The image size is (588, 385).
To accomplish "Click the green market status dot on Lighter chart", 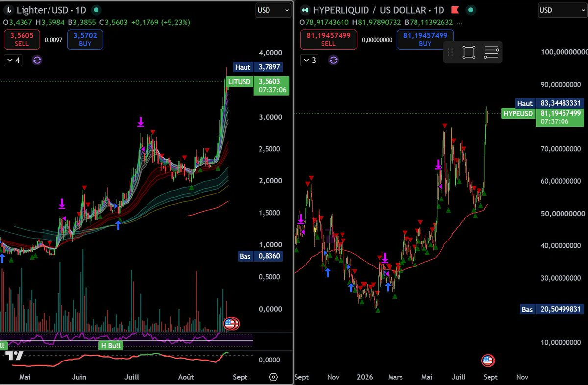I will (97, 10).
